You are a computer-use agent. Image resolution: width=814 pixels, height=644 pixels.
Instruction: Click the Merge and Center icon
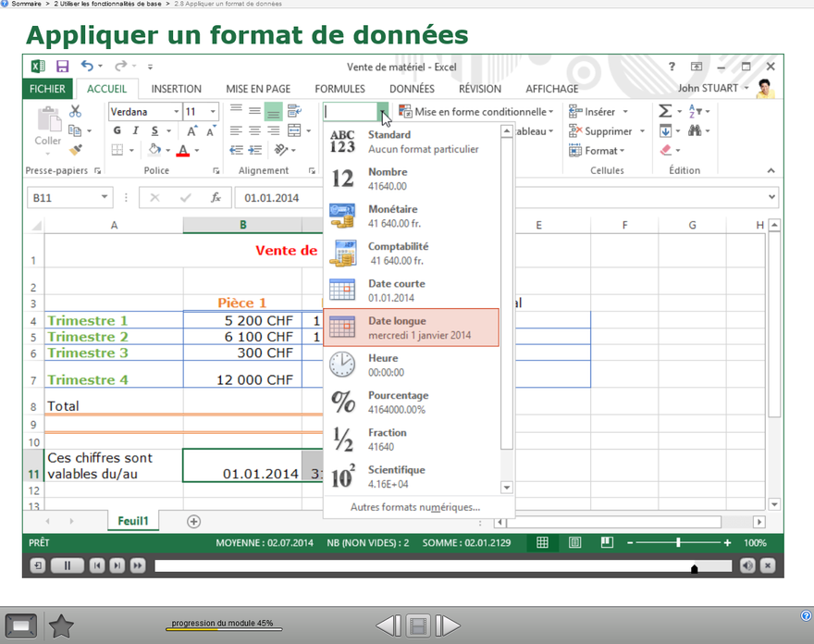(295, 130)
